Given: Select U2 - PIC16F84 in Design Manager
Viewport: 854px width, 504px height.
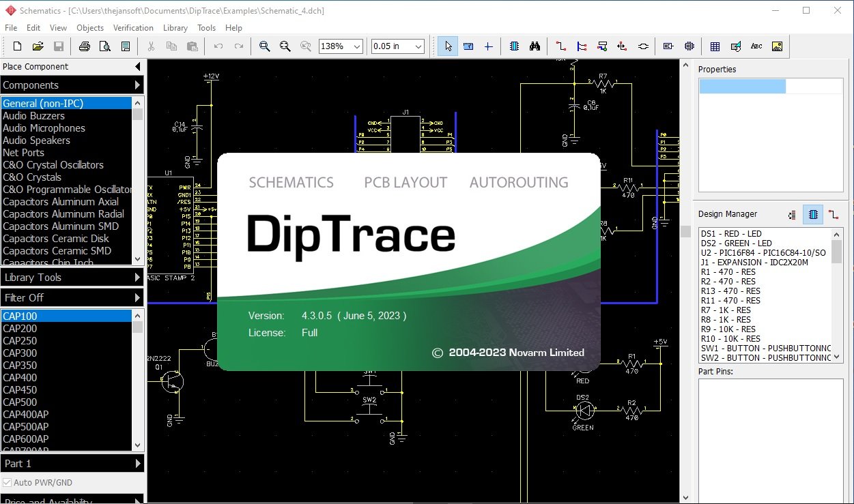Looking at the screenshot, I should coord(765,253).
